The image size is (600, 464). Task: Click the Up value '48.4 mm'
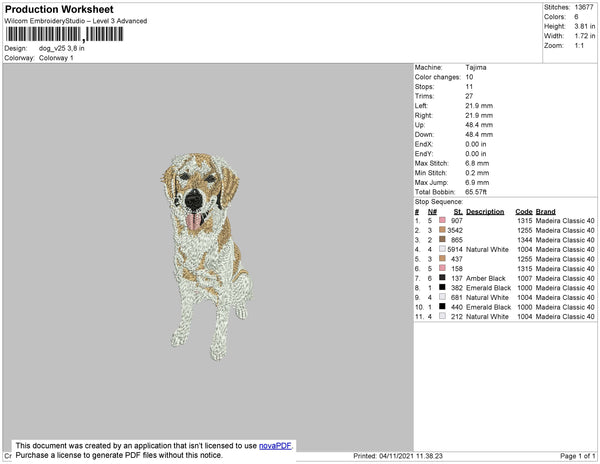pyautogui.click(x=479, y=125)
